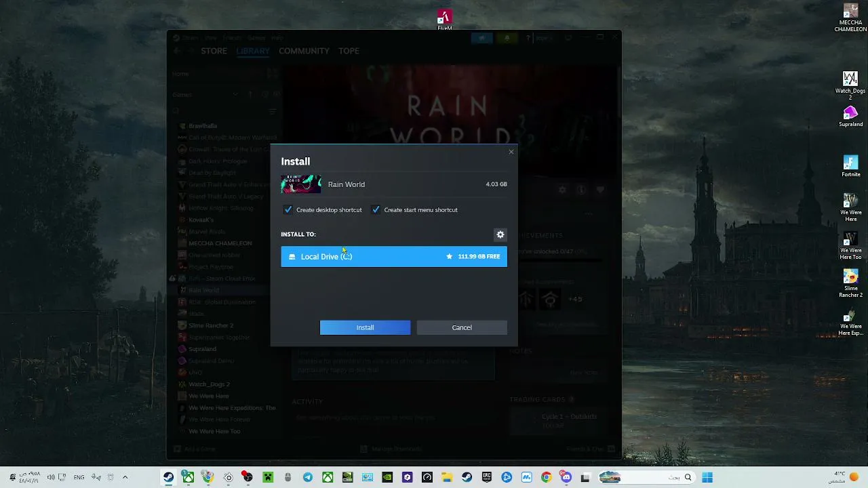Open Supraland desktop shortcut icon
This screenshot has width=868, height=488.
[x=850, y=117]
